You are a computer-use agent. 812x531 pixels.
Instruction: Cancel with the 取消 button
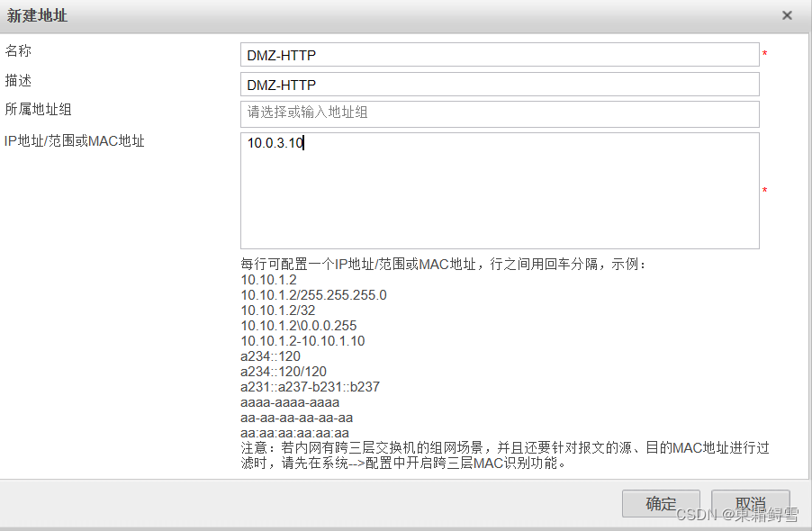[751, 504]
